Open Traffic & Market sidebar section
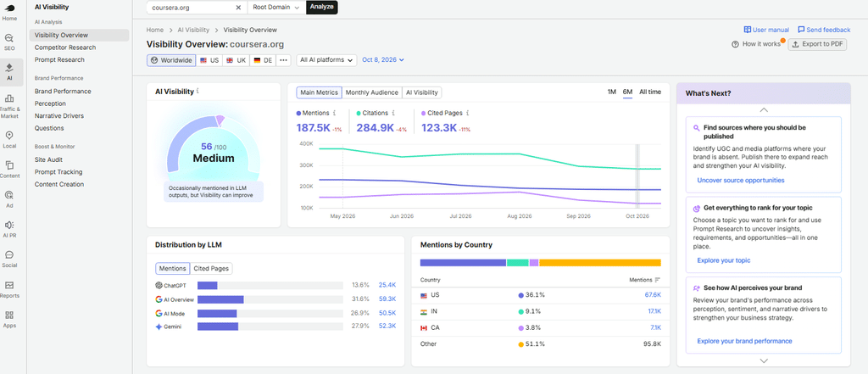868x374 pixels. coord(9,106)
